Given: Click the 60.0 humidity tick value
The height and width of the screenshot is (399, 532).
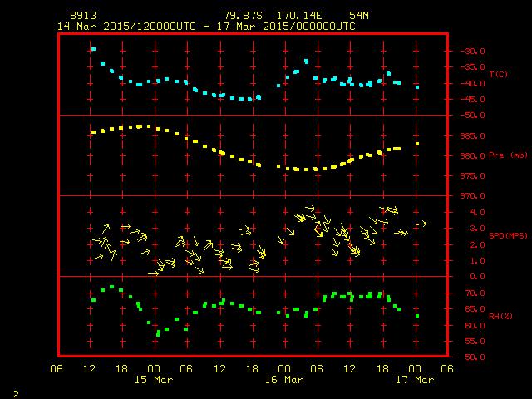Looking at the screenshot, I should click(x=475, y=325).
